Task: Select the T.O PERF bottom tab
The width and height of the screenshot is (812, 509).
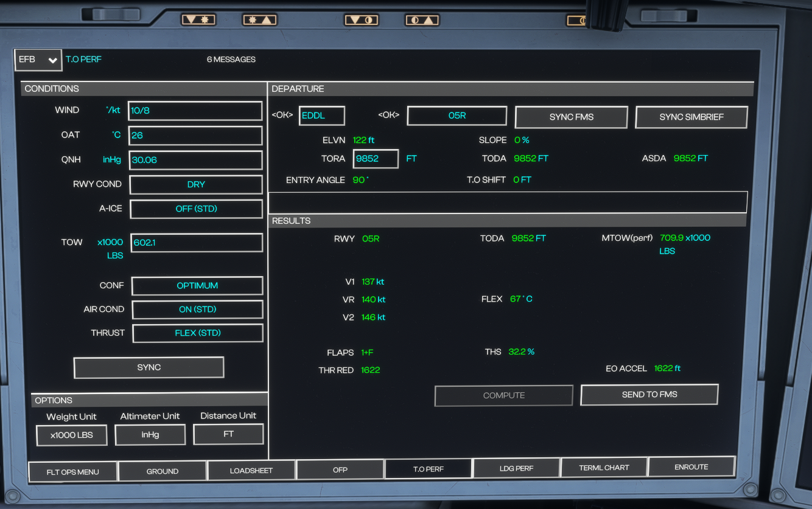Action: [428, 469]
